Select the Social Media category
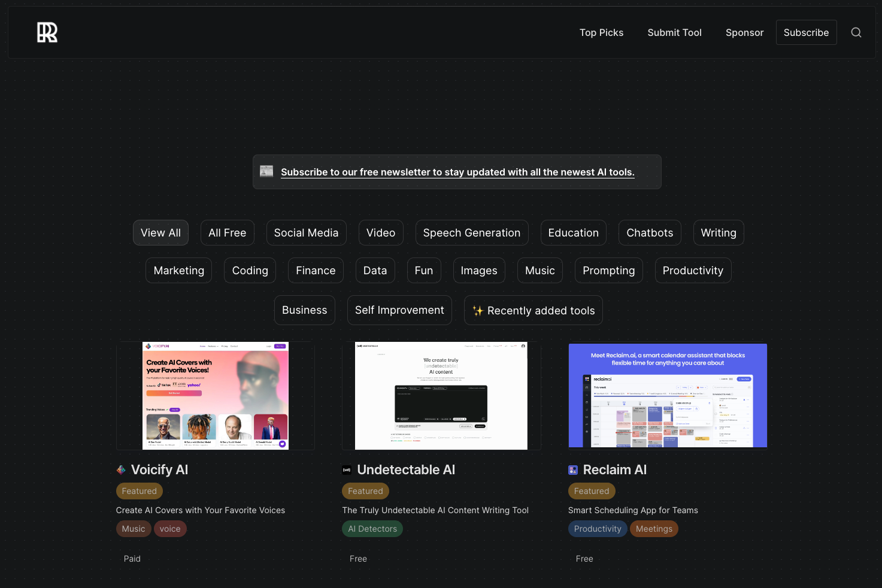The height and width of the screenshot is (588, 882). point(306,233)
